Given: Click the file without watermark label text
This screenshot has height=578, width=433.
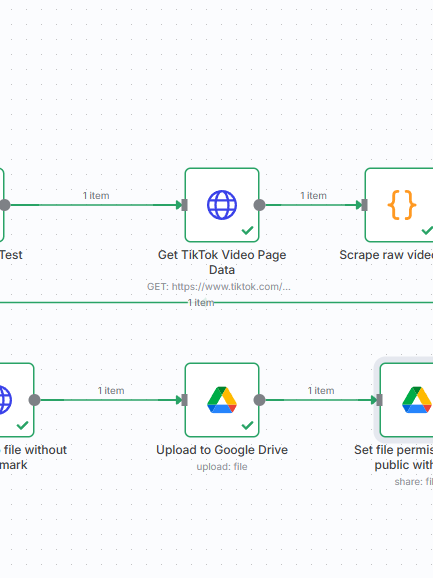Looking at the screenshot, I should pyautogui.click(x=33, y=457).
